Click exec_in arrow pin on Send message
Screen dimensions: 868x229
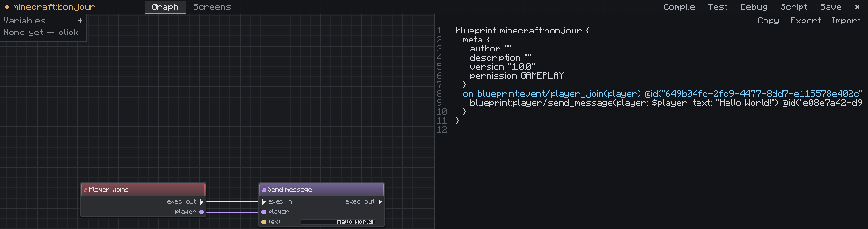(264, 202)
